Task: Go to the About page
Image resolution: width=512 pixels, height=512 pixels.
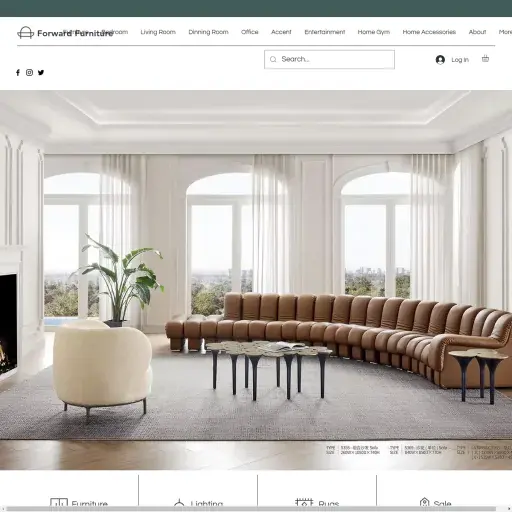Action: [x=477, y=32]
